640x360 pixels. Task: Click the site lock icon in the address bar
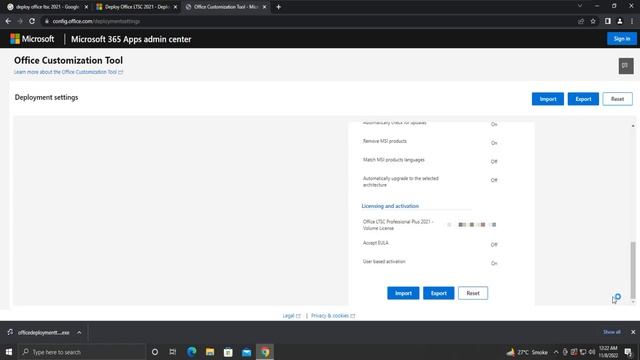tap(47, 21)
